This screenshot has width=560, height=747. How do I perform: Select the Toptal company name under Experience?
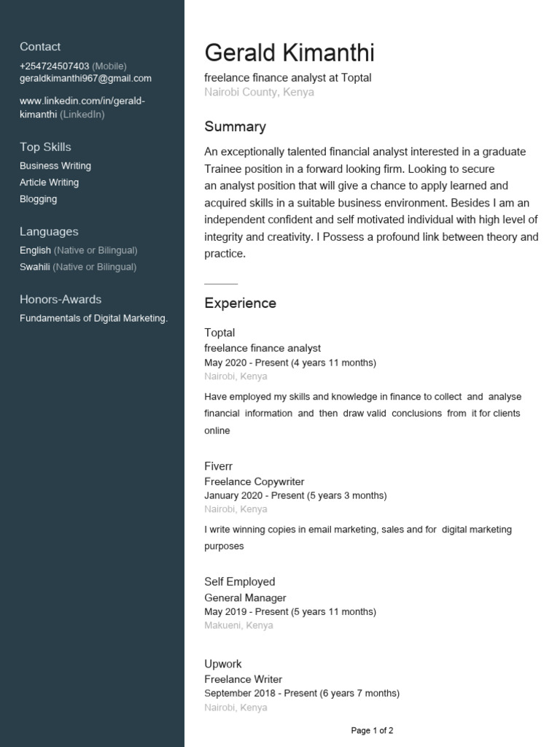[x=219, y=333]
